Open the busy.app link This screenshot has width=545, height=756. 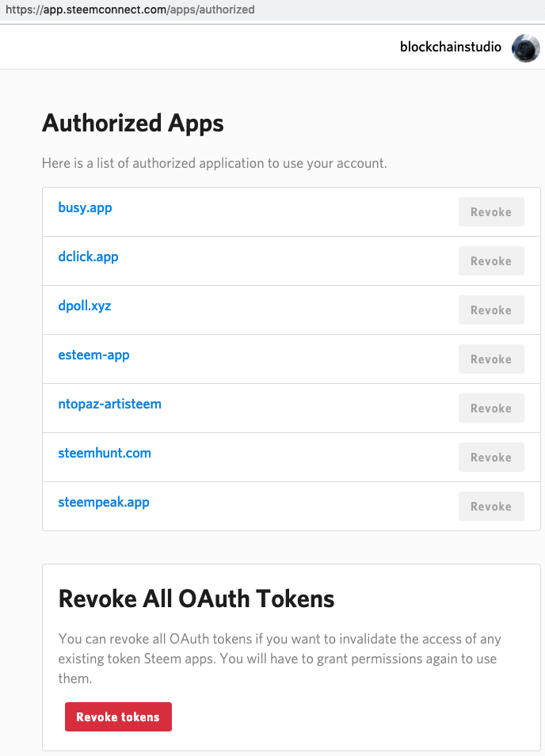pyautogui.click(x=85, y=208)
